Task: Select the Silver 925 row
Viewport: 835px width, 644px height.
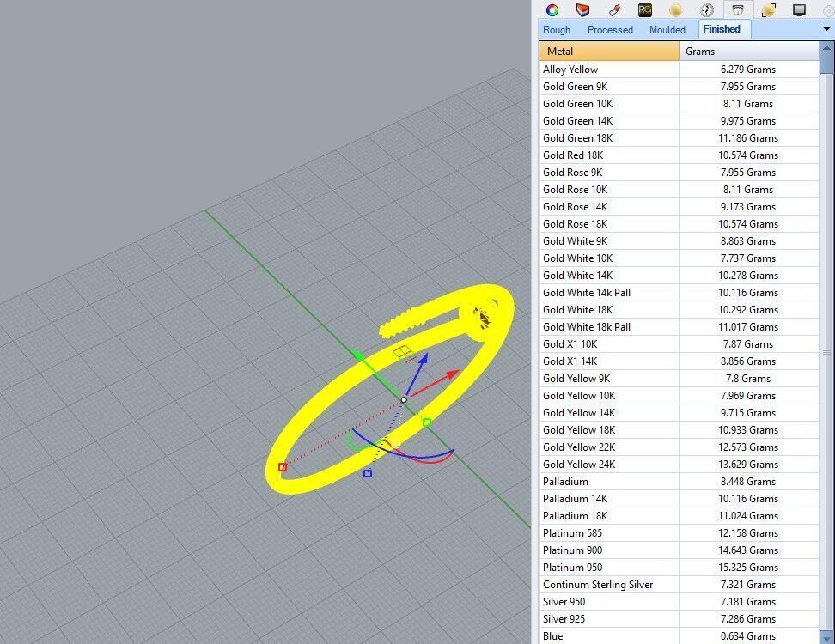Action: tap(679, 619)
